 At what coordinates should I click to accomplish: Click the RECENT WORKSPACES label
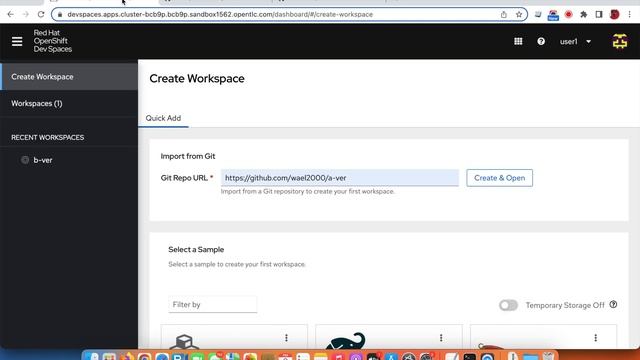(48, 138)
